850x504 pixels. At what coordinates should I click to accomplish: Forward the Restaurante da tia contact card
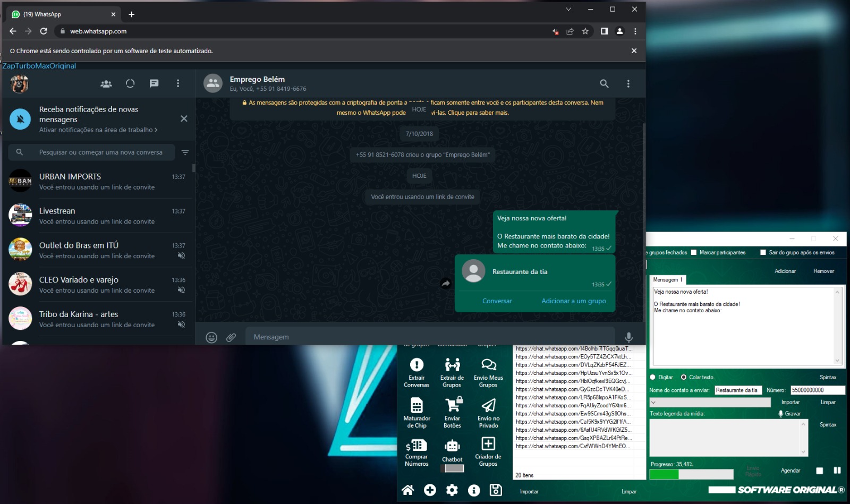coord(446,284)
